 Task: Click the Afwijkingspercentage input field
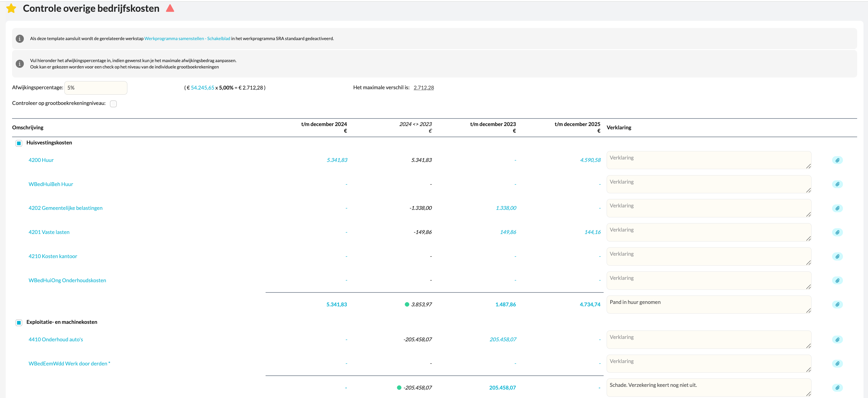pos(96,88)
